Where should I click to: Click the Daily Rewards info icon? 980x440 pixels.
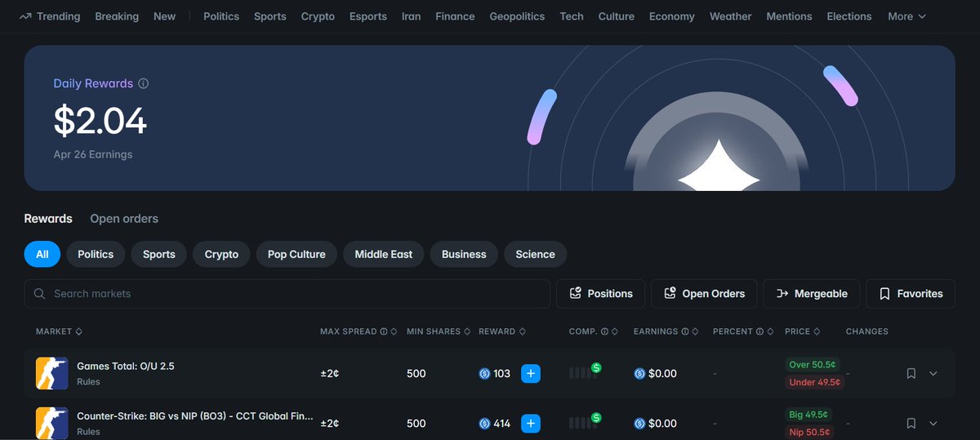point(144,83)
